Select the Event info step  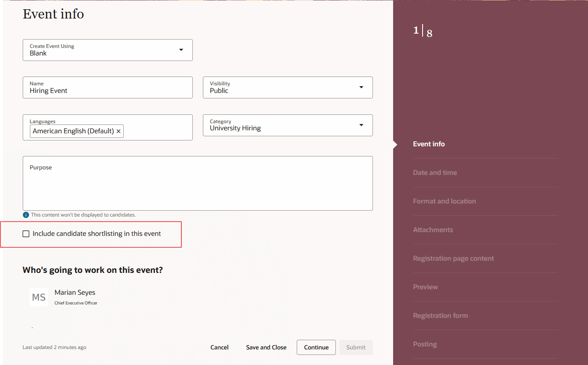(428, 144)
